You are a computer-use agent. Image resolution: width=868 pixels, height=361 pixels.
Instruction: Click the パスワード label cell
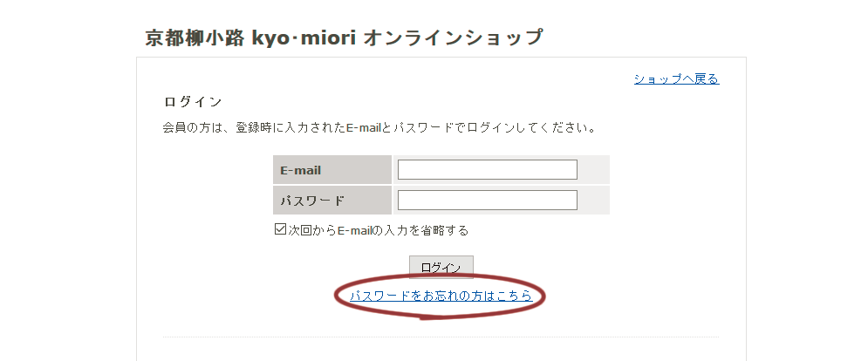[332, 201]
